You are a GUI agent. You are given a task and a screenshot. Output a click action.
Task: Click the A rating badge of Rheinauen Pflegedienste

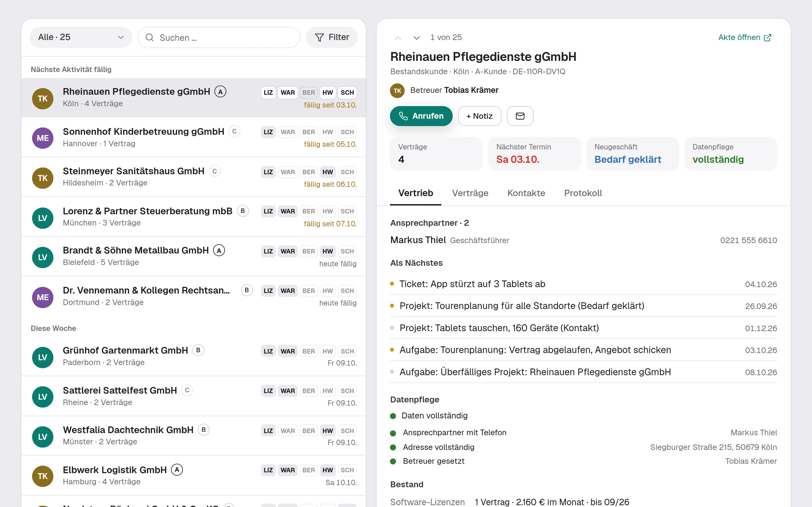pos(220,91)
